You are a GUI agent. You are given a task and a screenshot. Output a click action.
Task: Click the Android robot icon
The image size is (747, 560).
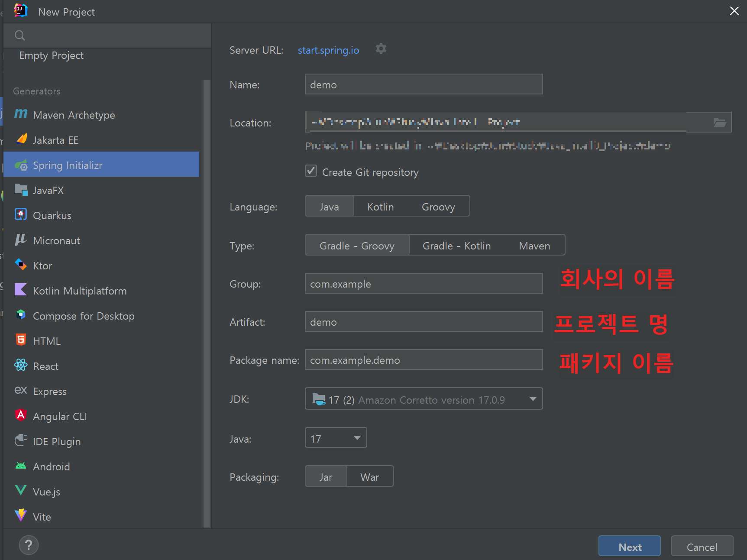[x=21, y=466]
